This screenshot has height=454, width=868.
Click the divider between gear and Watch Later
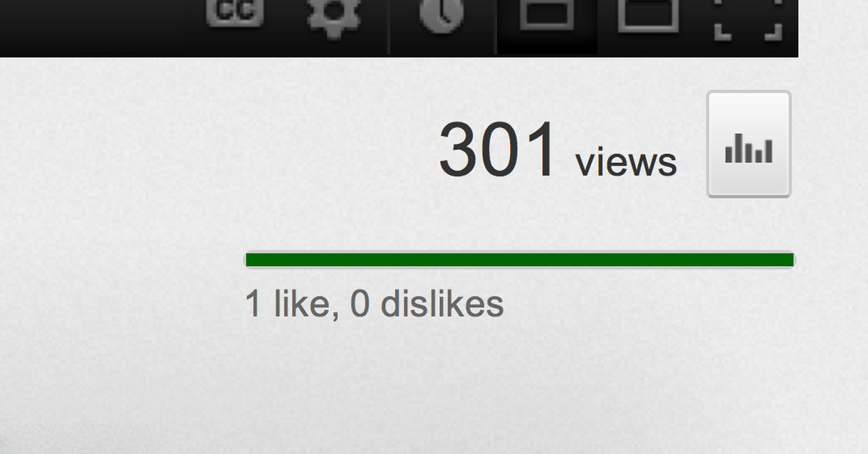pyautogui.click(x=389, y=27)
